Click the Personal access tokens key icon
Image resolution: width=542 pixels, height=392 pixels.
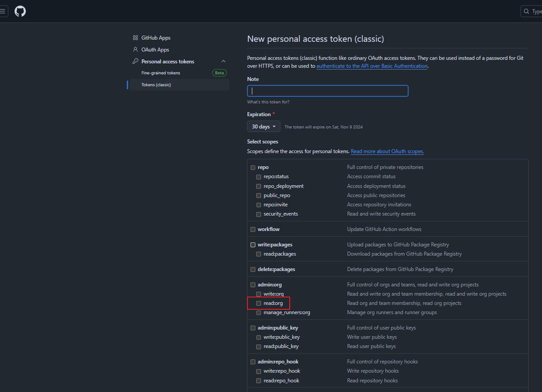pyautogui.click(x=135, y=62)
